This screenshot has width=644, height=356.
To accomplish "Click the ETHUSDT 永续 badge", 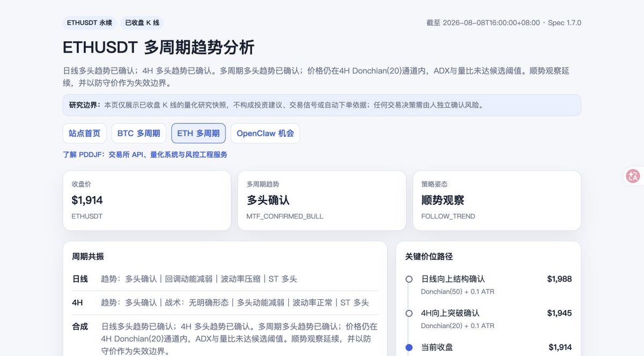I will (x=90, y=23).
